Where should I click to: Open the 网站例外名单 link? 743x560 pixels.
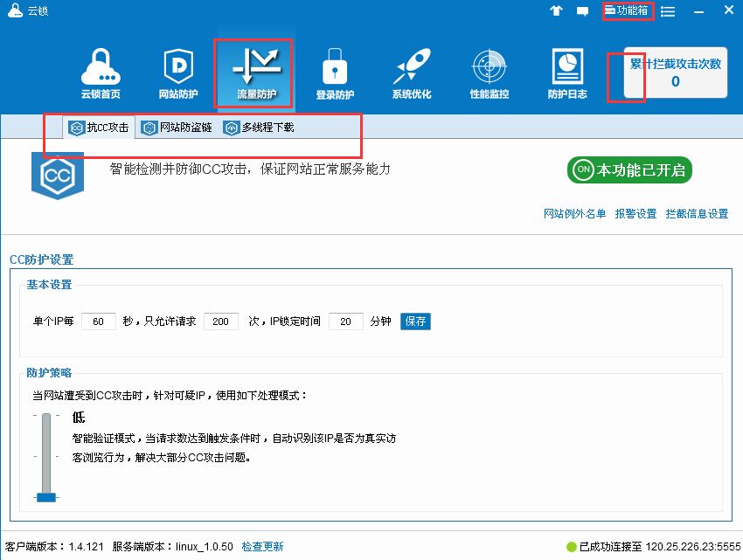pyautogui.click(x=574, y=214)
